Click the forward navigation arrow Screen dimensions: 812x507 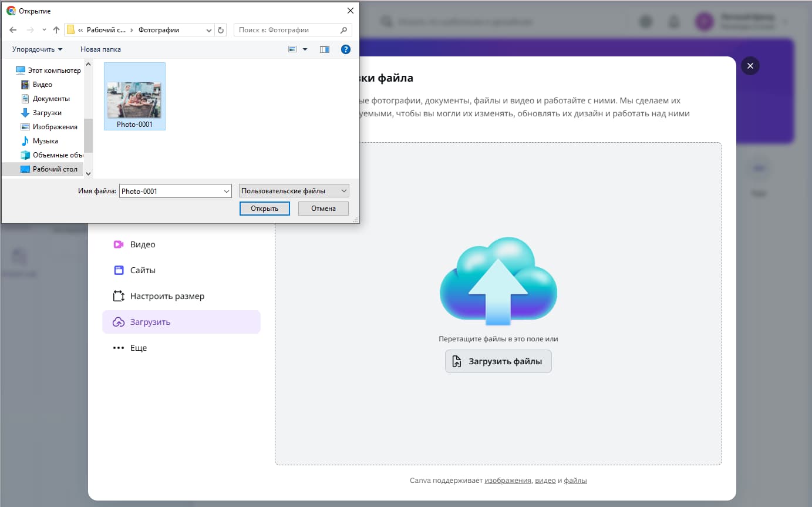pyautogui.click(x=31, y=30)
